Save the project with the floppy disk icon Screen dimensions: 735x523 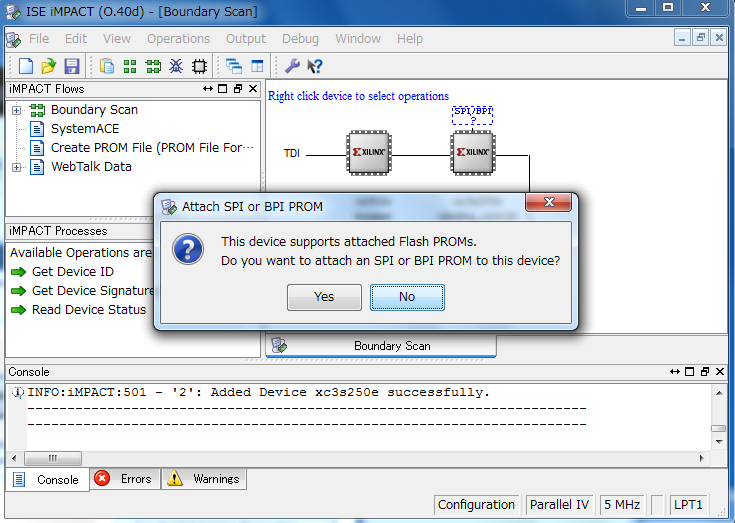tap(72, 66)
